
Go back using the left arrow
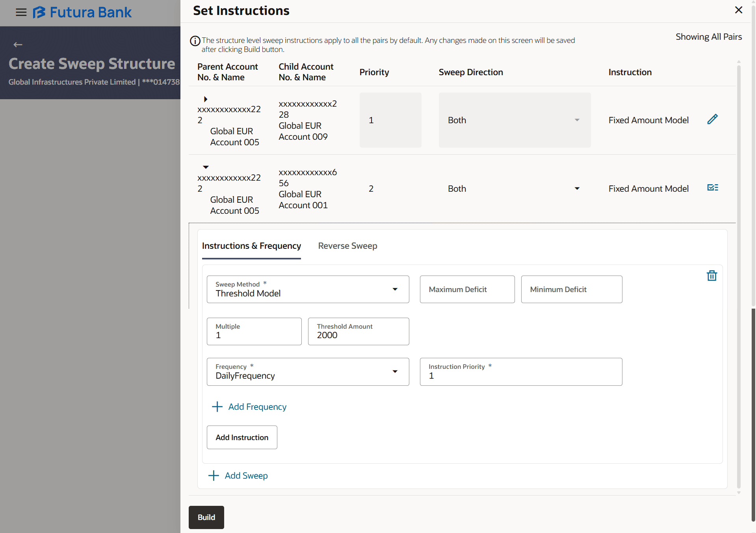click(x=18, y=45)
